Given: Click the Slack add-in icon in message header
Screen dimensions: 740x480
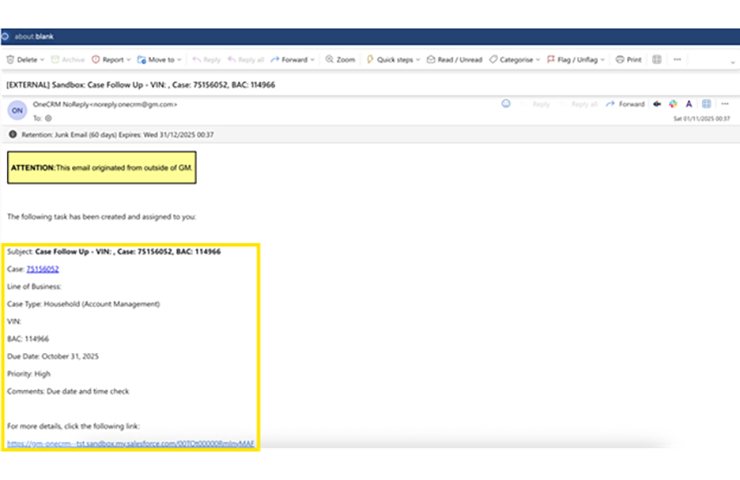Looking at the screenshot, I should pyautogui.click(x=673, y=104).
